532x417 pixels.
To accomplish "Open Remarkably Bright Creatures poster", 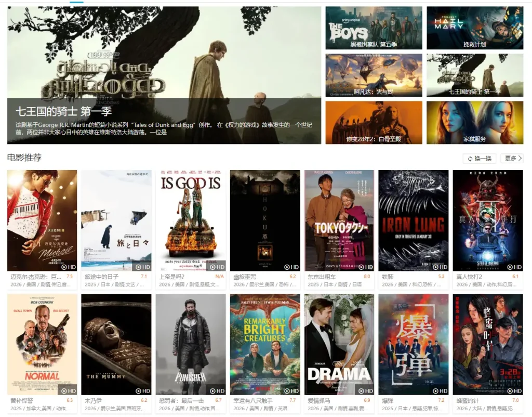I will [265, 344].
